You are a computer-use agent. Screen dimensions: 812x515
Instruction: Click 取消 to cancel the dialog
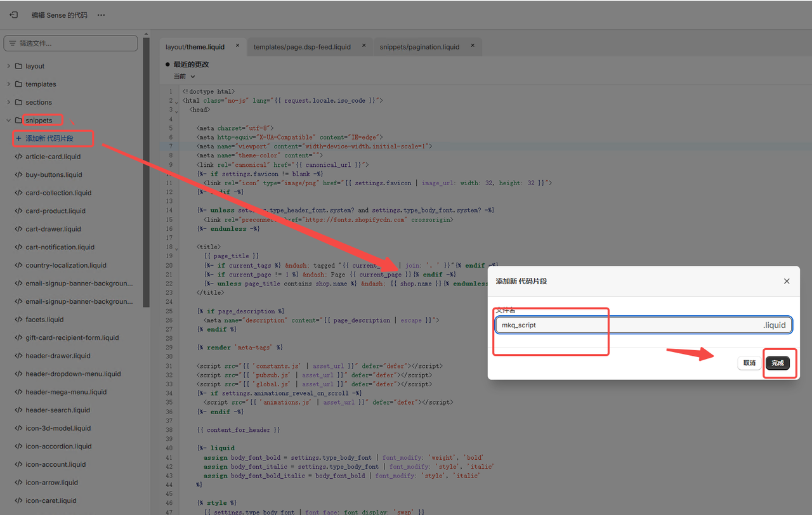coord(749,363)
